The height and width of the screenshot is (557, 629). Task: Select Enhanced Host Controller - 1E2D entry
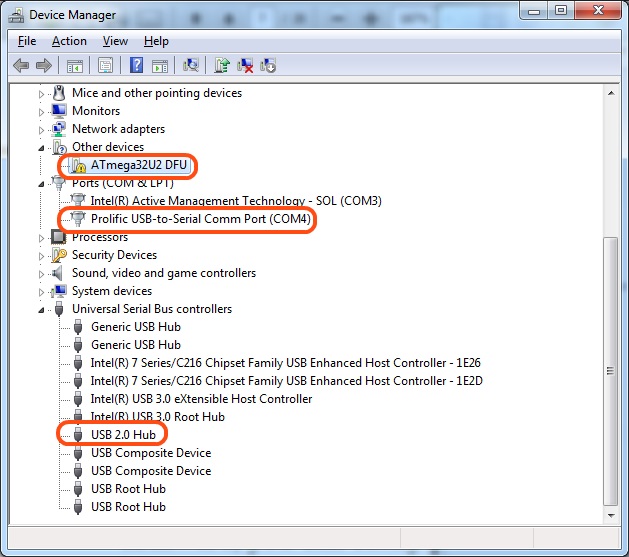[x=287, y=381]
